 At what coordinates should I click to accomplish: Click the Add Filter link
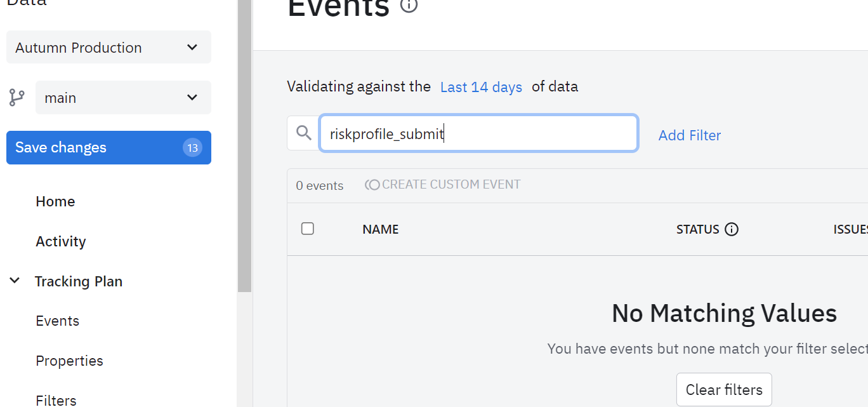(690, 135)
